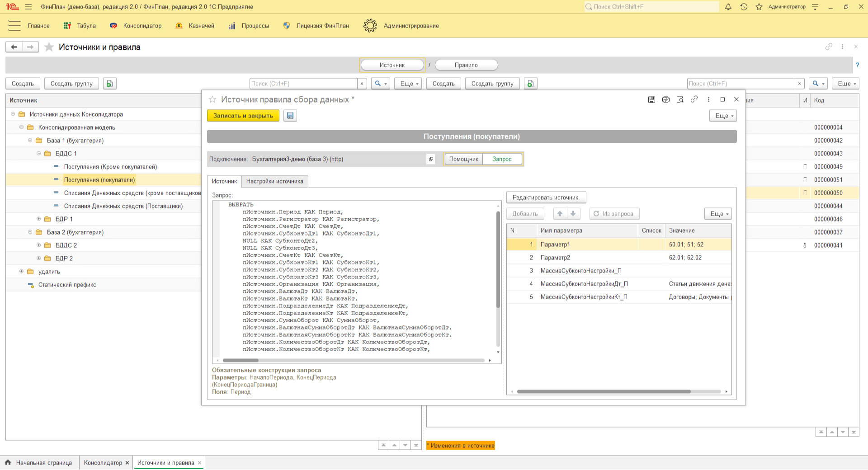Click the Записать и закрыть button
Screen dimensions: 868x470
pyautogui.click(x=243, y=116)
